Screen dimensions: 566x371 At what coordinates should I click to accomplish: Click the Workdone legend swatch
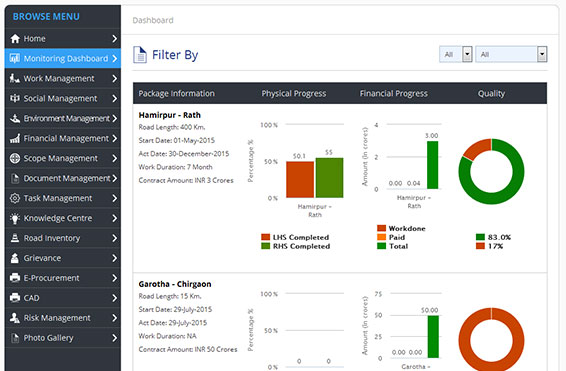pyautogui.click(x=382, y=228)
